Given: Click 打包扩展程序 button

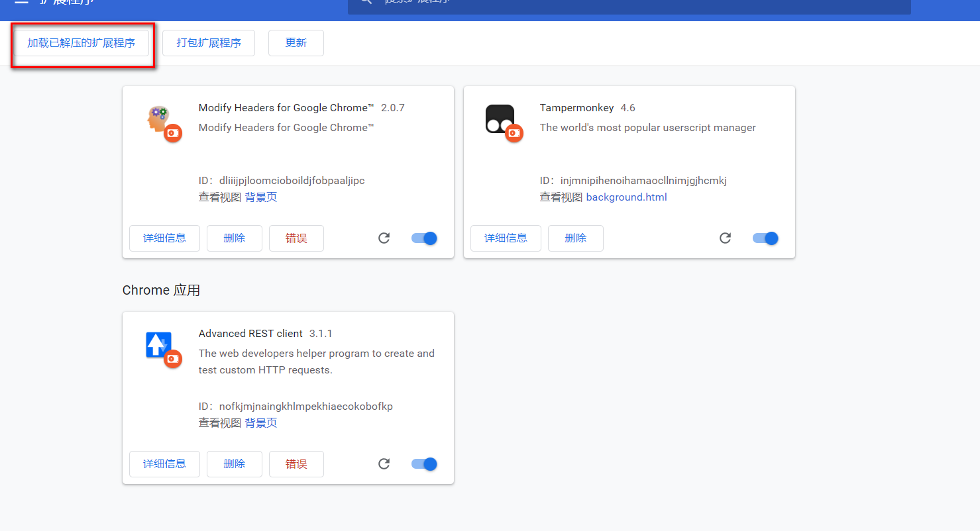Looking at the screenshot, I should [x=209, y=43].
